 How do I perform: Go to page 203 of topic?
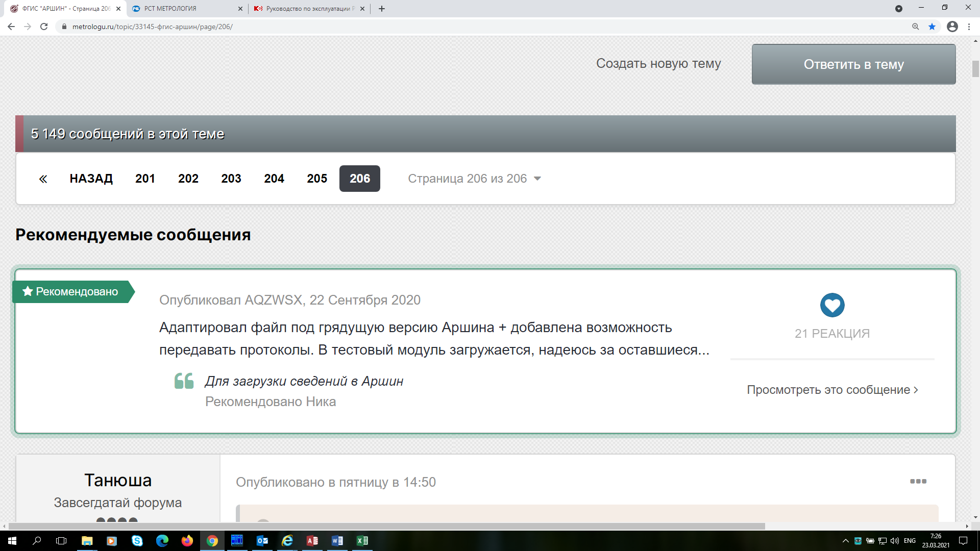(231, 179)
